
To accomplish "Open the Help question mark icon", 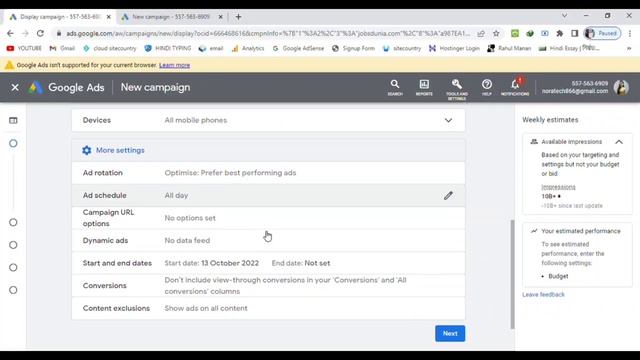I will [x=487, y=87].
